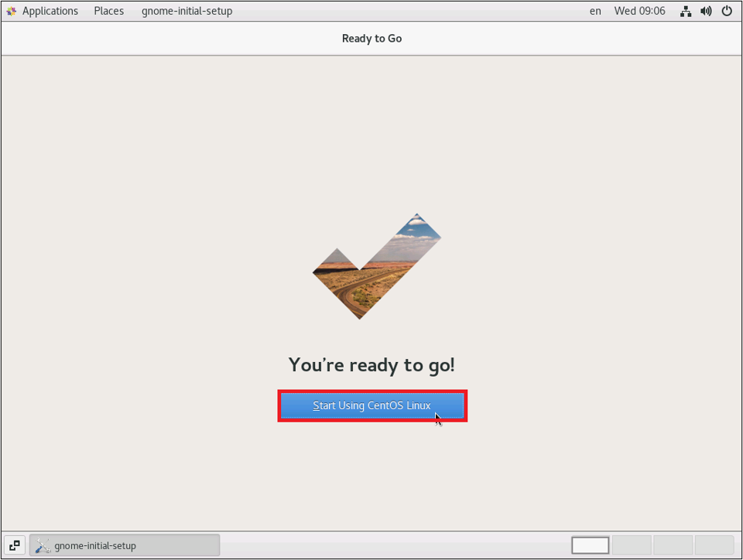
Task: Click the You're ready to go! heading
Action: click(x=372, y=365)
